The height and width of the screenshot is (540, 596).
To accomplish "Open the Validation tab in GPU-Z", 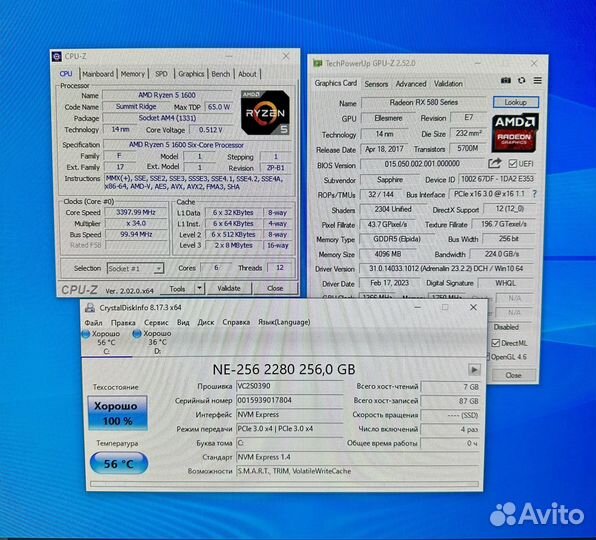I will (x=448, y=84).
